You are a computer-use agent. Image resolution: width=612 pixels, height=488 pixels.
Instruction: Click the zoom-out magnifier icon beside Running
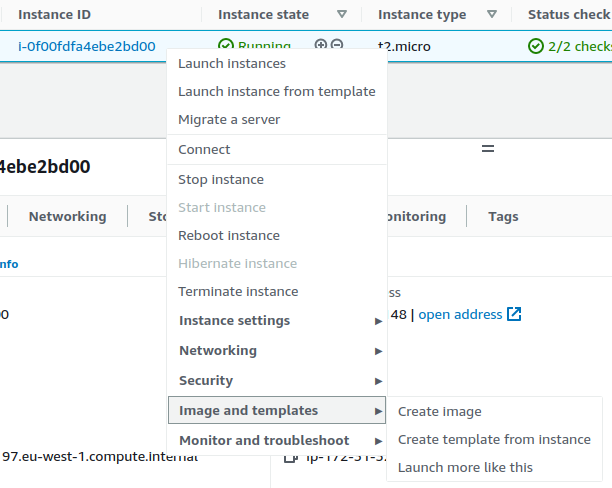pyautogui.click(x=337, y=46)
